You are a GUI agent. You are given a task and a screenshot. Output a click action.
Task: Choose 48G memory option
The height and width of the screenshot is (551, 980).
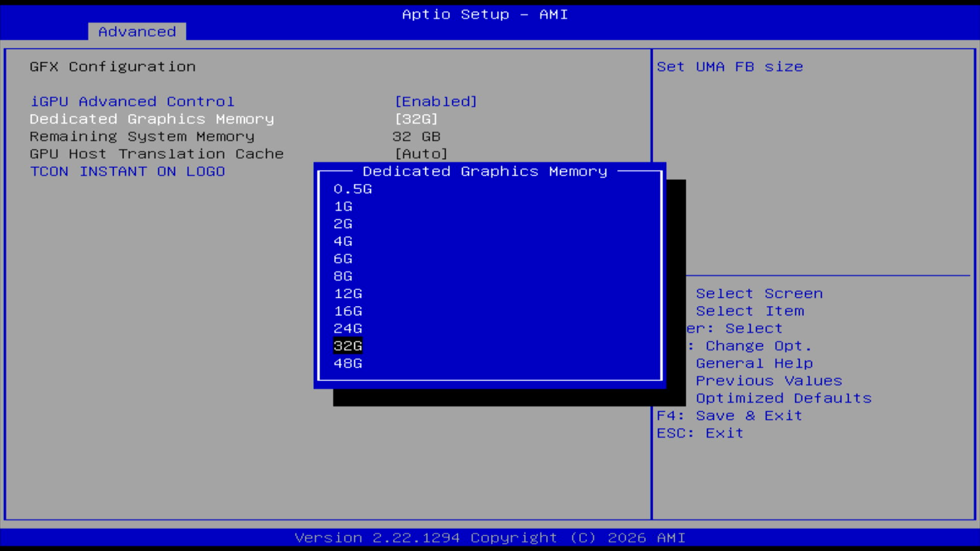point(348,364)
